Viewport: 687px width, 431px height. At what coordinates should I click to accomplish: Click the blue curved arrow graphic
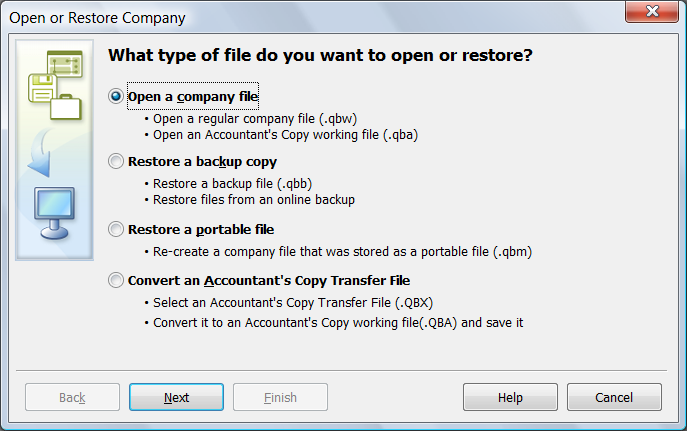pyautogui.click(x=42, y=155)
